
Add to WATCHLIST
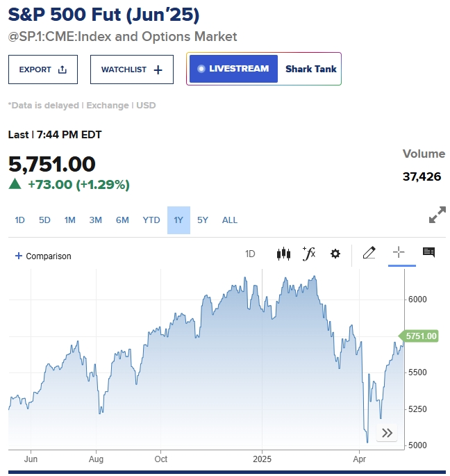(132, 69)
